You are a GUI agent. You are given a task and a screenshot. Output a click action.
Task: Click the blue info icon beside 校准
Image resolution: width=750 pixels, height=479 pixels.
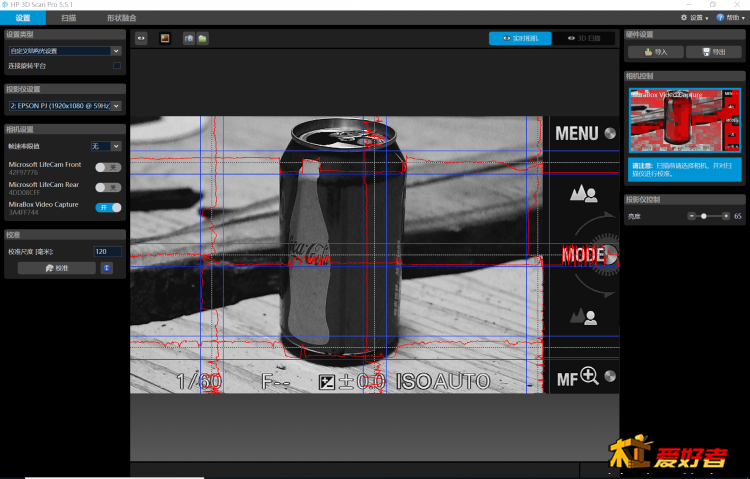107,268
